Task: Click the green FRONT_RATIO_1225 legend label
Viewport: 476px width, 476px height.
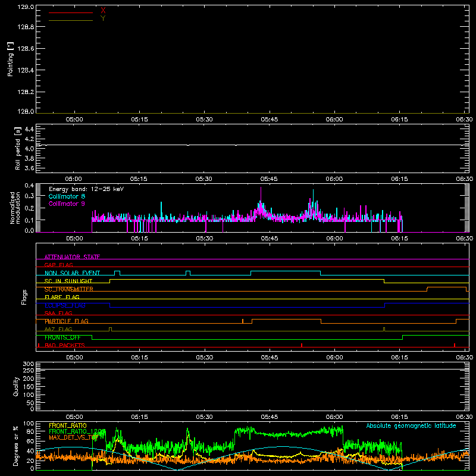Action: pos(77,431)
